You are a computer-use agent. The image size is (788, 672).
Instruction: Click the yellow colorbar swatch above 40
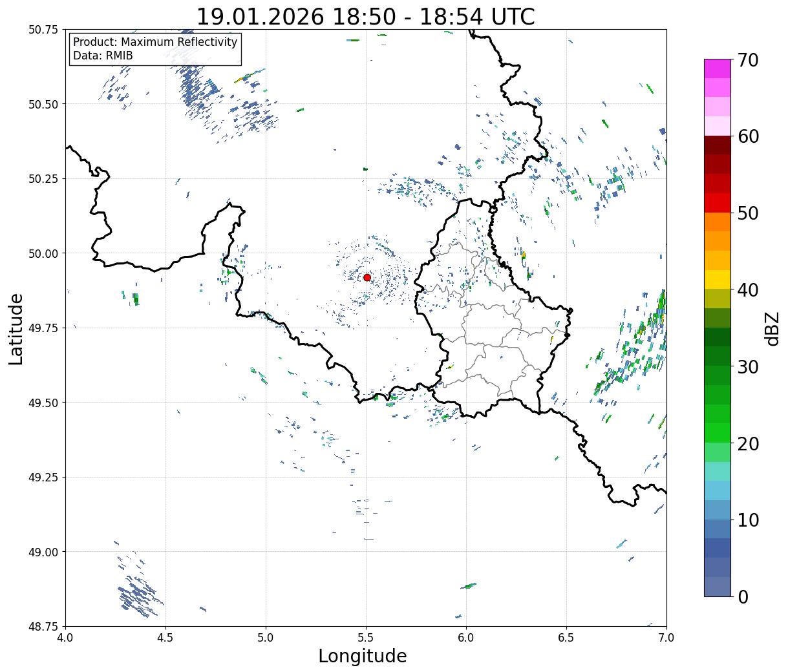pyautogui.click(x=718, y=279)
